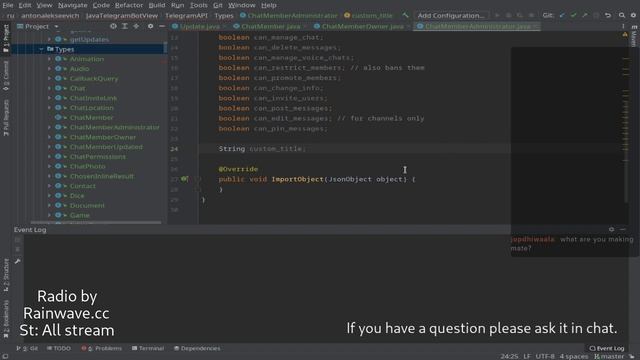Fold the ImportObject method in gutter
Screen dimensions: 640x360
198,179
